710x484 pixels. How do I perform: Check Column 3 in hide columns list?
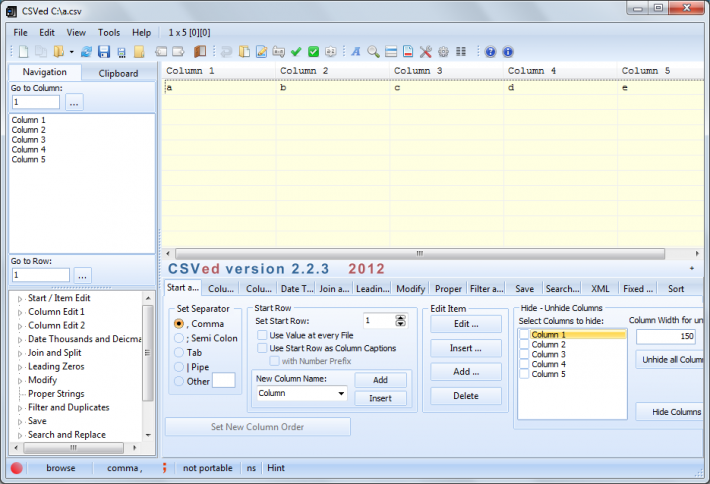point(524,355)
